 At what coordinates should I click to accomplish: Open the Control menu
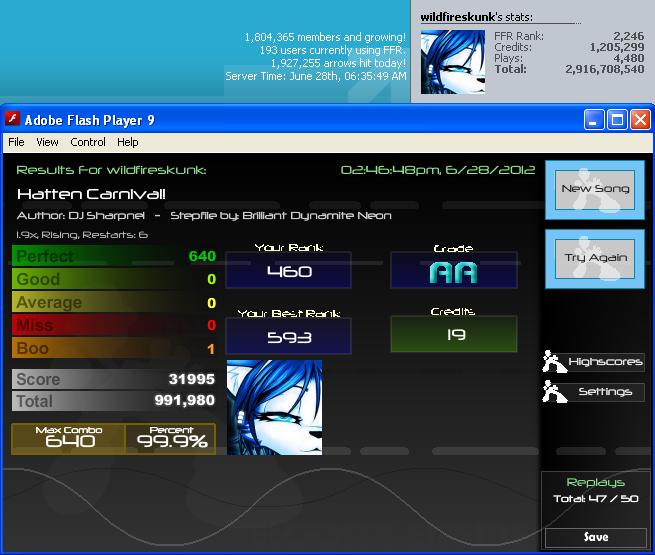(88, 142)
